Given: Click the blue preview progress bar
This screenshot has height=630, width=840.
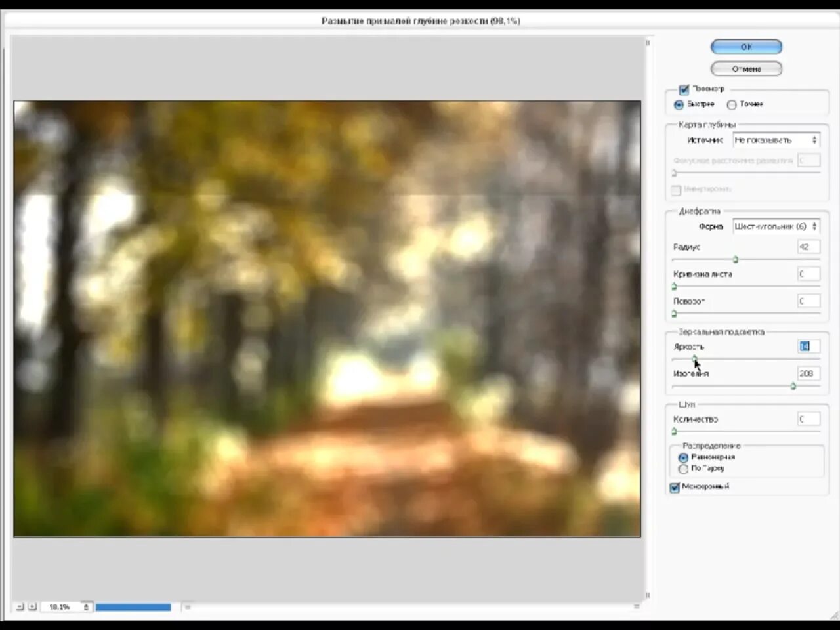Looking at the screenshot, I should point(133,607).
